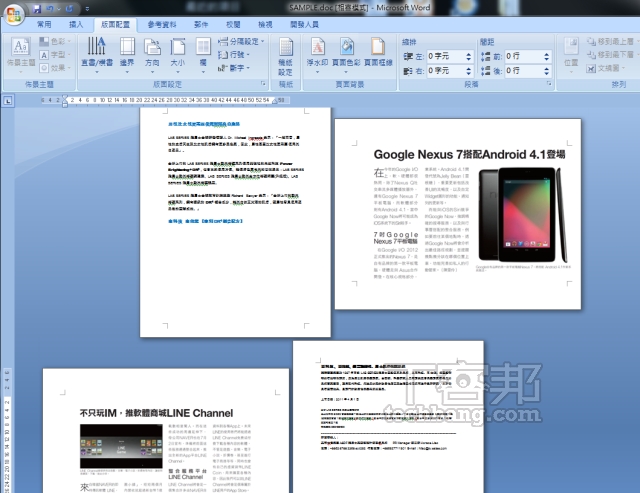
Task: Click the LINE Channel article screenshot image
Action: (x=121, y=446)
